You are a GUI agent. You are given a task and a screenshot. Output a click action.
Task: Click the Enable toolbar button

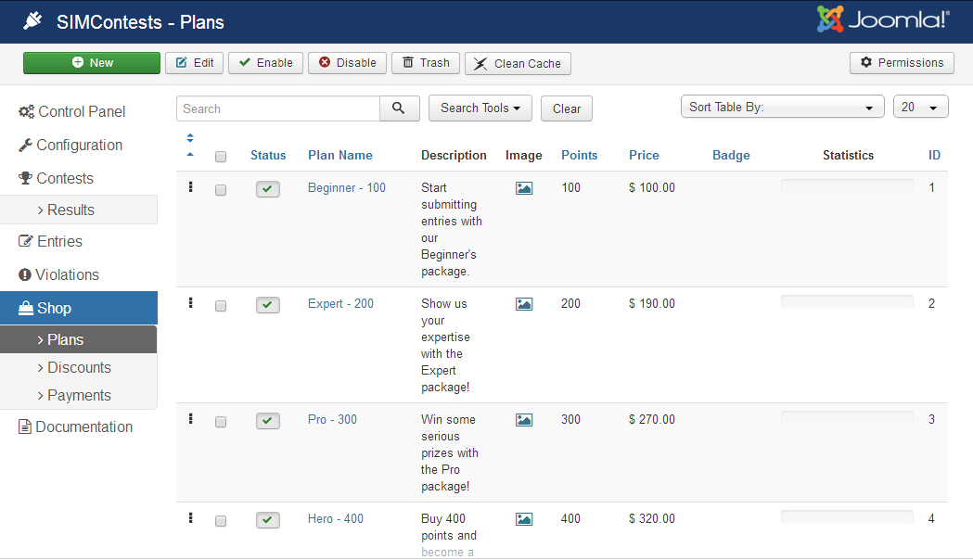point(265,63)
